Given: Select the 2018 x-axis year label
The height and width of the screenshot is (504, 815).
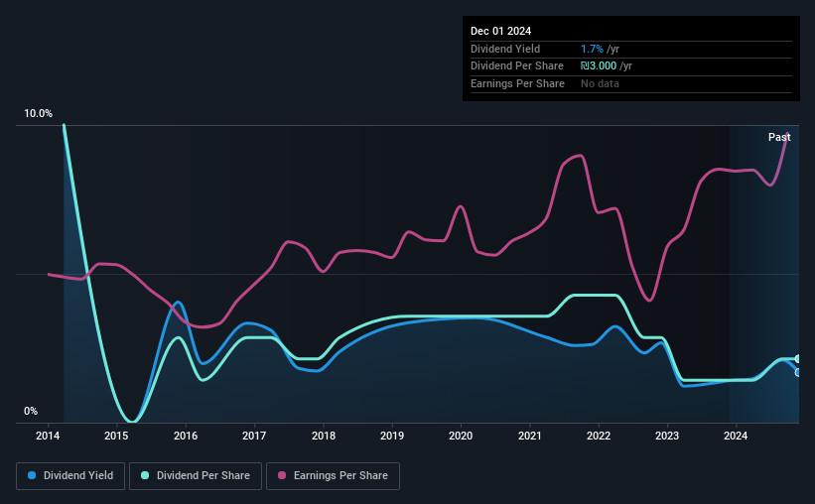Looking at the screenshot, I should click(324, 436).
